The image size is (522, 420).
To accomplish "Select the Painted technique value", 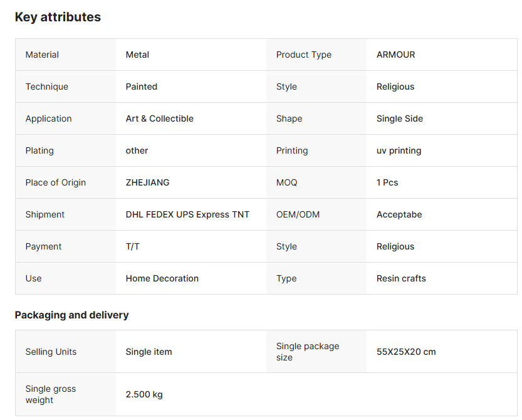I will tap(141, 87).
